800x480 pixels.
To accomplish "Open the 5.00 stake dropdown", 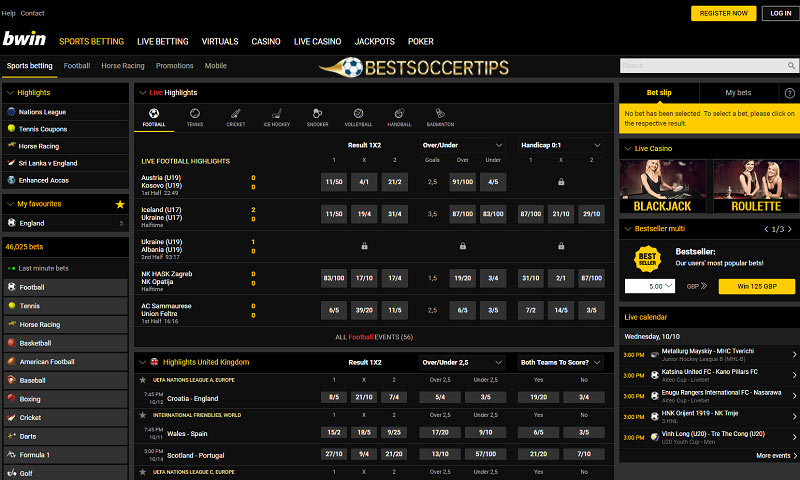I will point(650,286).
